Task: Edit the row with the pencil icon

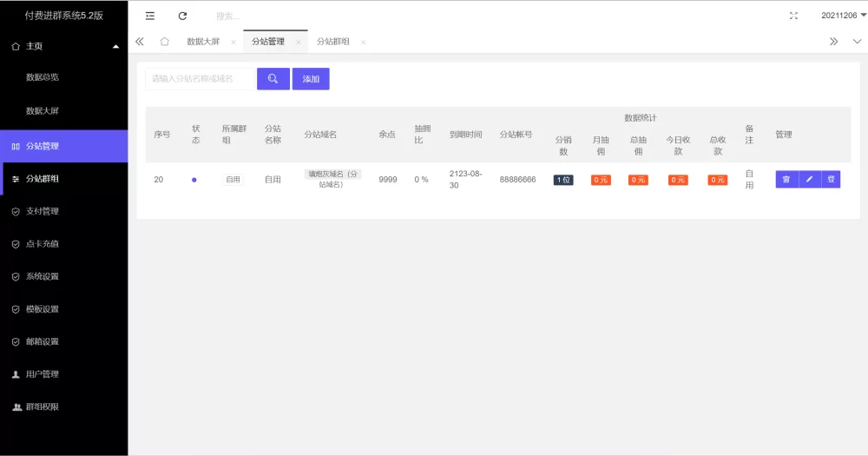Action: point(809,180)
